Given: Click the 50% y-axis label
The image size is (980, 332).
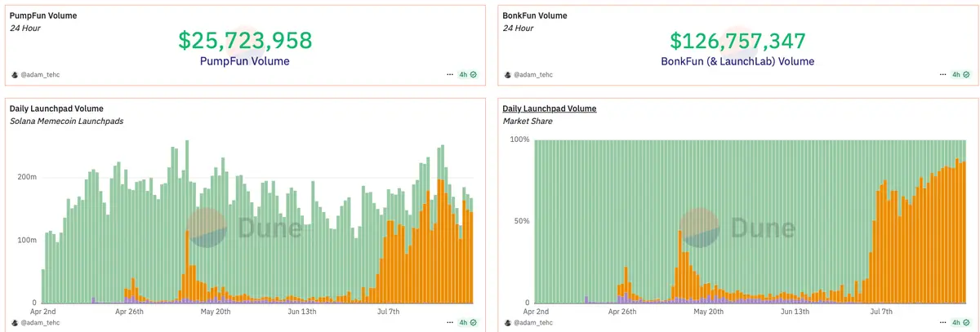Looking at the screenshot, I should 523,221.
